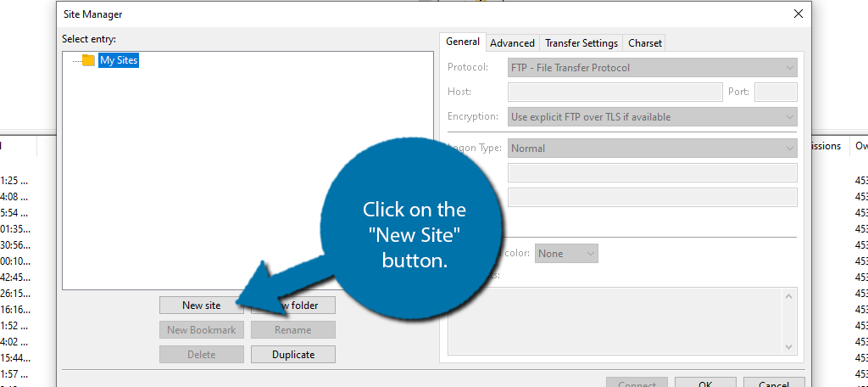This screenshot has height=387, width=868.
Task: Focus the Port input field
Action: (x=775, y=92)
